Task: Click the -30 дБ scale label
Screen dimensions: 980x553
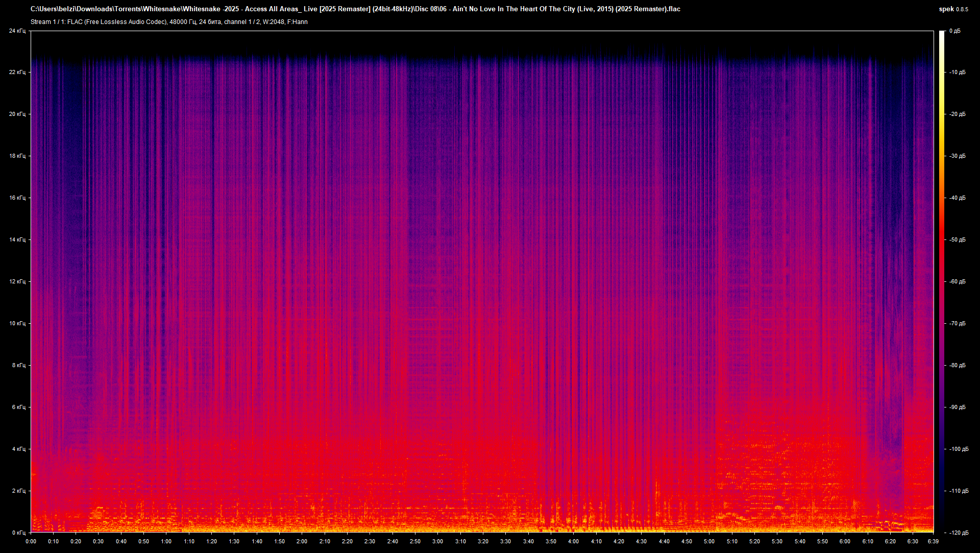Action: (x=958, y=156)
